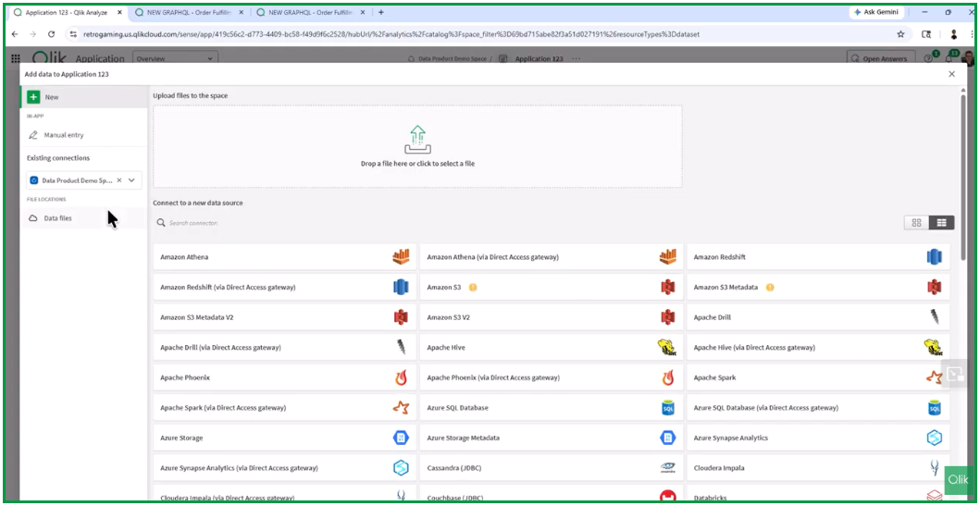Image resolution: width=980 pixels, height=506 pixels.
Task: Click the Amazon Athena connector icon
Action: (x=401, y=257)
